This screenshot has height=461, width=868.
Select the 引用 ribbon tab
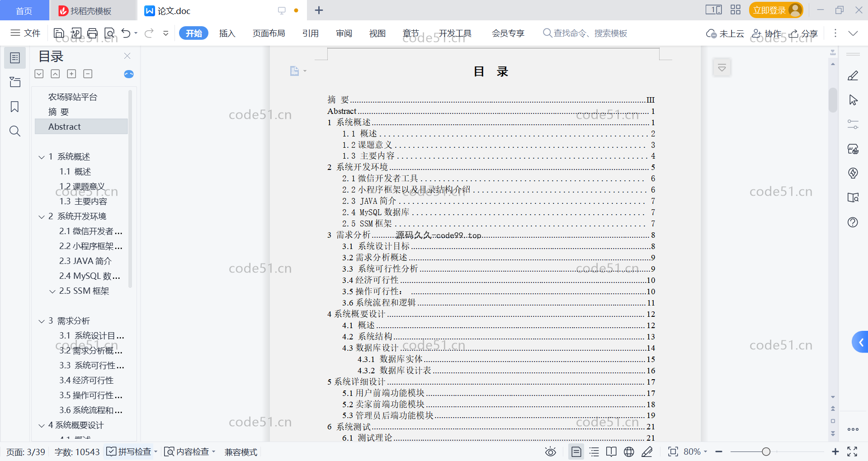pyautogui.click(x=311, y=33)
